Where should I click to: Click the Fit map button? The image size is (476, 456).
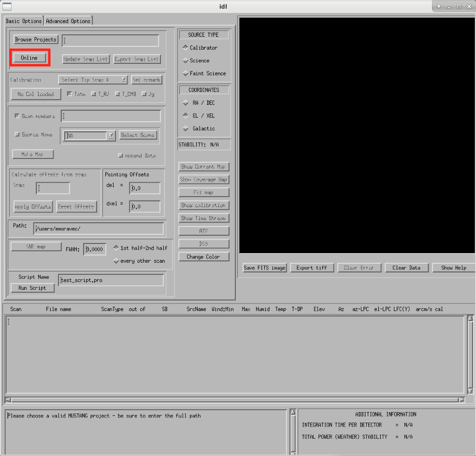click(204, 192)
